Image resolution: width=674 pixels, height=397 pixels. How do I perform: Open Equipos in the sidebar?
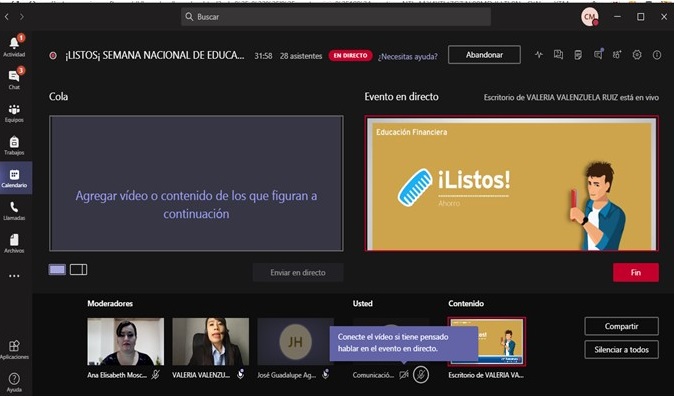[14, 113]
